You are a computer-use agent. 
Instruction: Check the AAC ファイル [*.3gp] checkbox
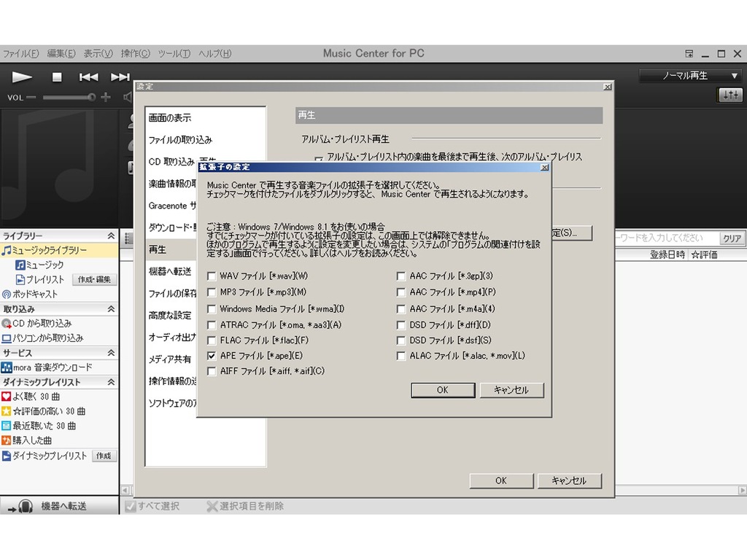[401, 276]
